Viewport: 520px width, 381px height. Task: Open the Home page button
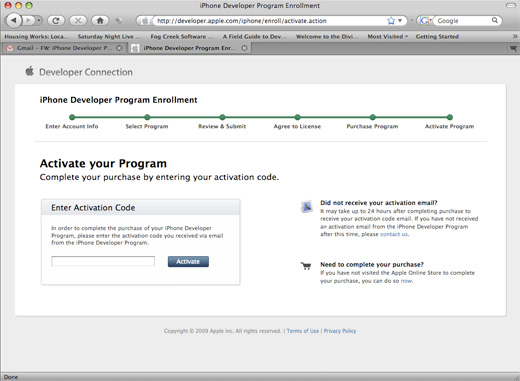[100, 21]
